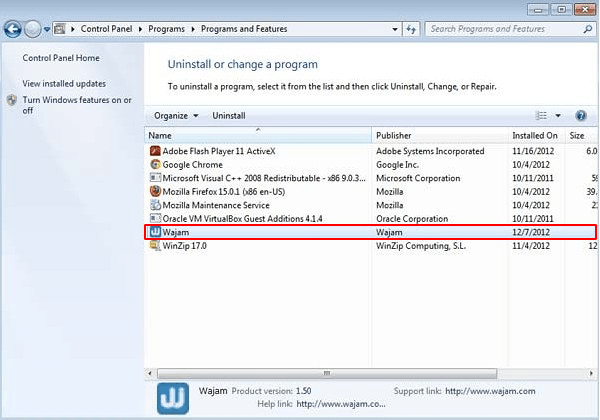
Task: Sort by Installed On column header
Action: tap(536, 135)
